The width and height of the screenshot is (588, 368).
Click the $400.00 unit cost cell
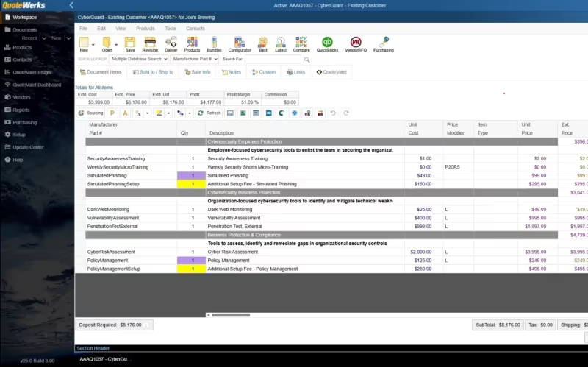point(423,218)
